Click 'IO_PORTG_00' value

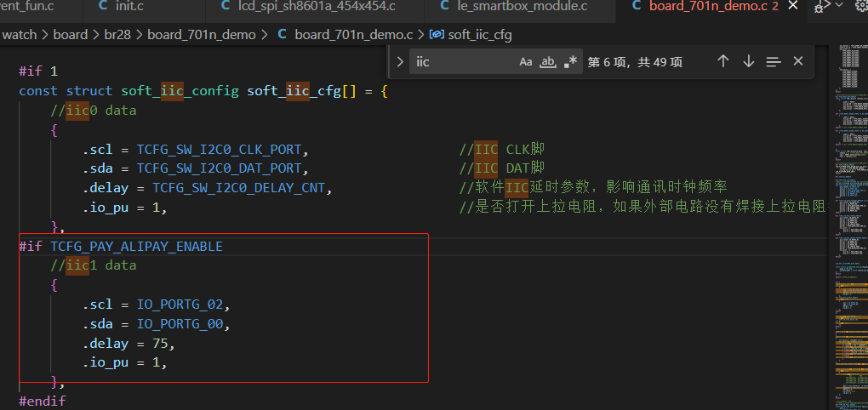(180, 324)
